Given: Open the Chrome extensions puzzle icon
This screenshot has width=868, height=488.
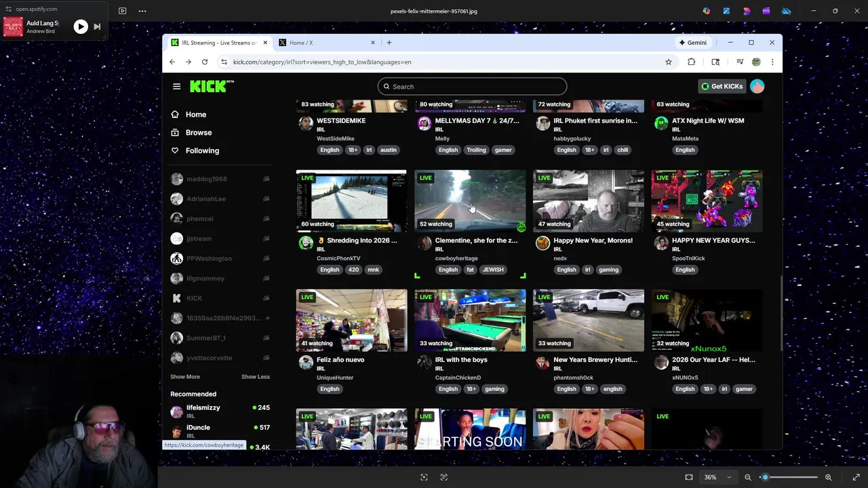Looking at the screenshot, I should coord(692,62).
